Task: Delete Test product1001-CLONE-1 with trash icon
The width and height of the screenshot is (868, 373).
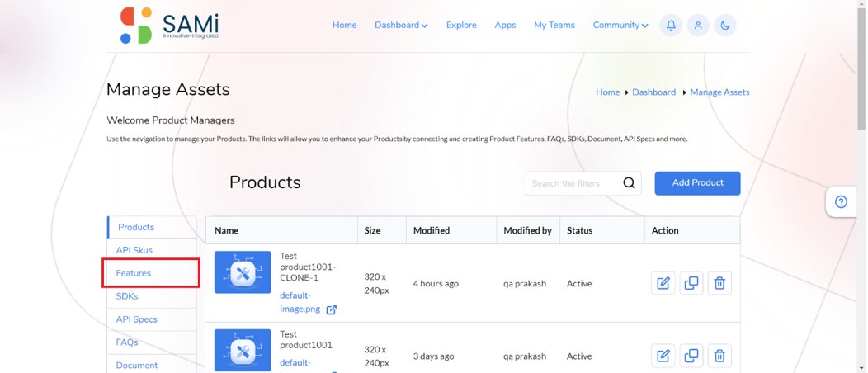Action: tap(719, 283)
